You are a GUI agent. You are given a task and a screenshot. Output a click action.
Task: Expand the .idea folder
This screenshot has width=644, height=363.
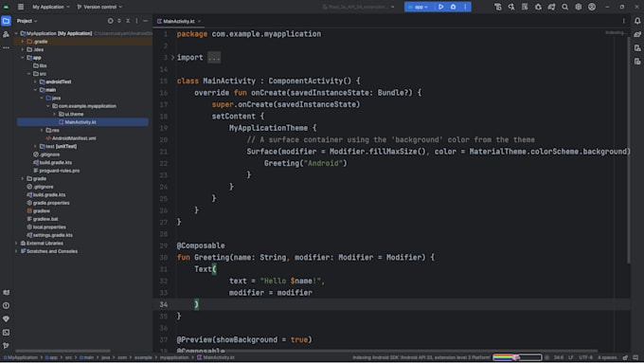[x=22, y=49]
